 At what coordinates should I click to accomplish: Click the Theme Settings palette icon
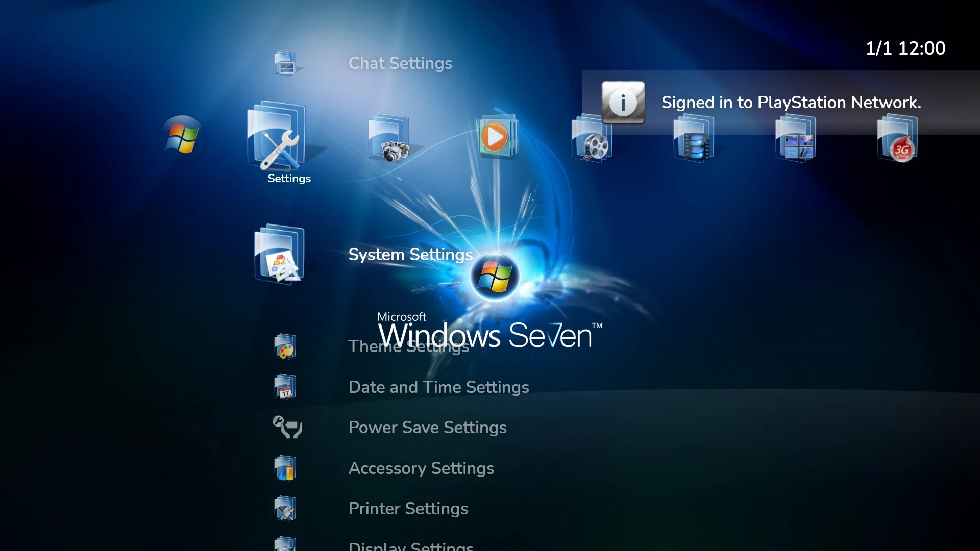point(285,346)
